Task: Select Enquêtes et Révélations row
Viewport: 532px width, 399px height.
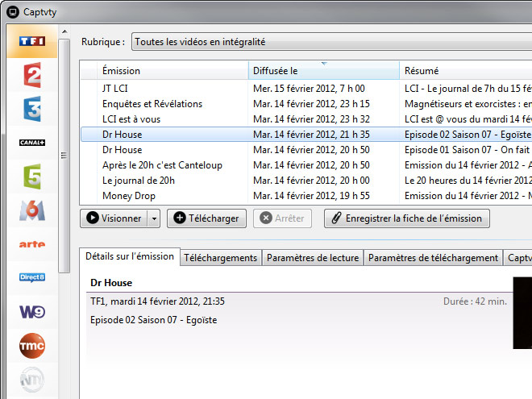Action: [x=306, y=104]
